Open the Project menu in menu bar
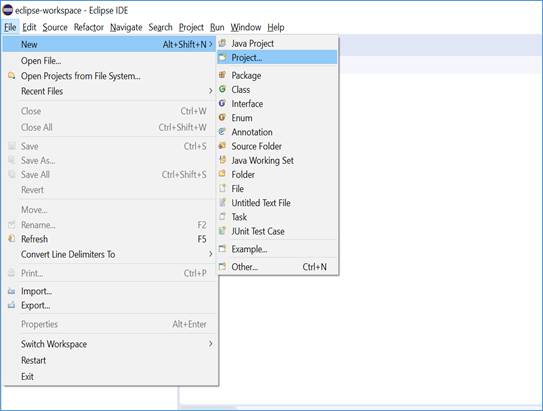543x411 pixels. point(191,27)
